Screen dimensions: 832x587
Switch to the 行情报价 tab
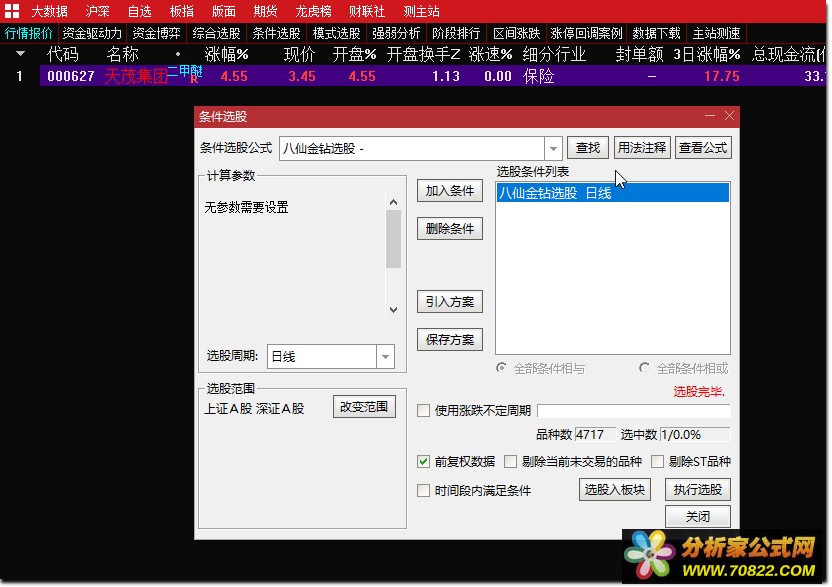tap(28, 33)
